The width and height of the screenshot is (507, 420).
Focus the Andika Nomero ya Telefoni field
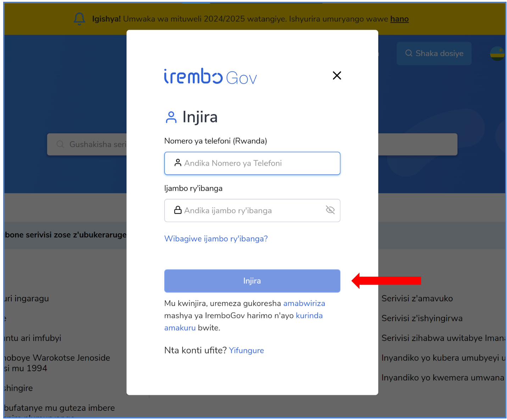pyautogui.click(x=252, y=163)
